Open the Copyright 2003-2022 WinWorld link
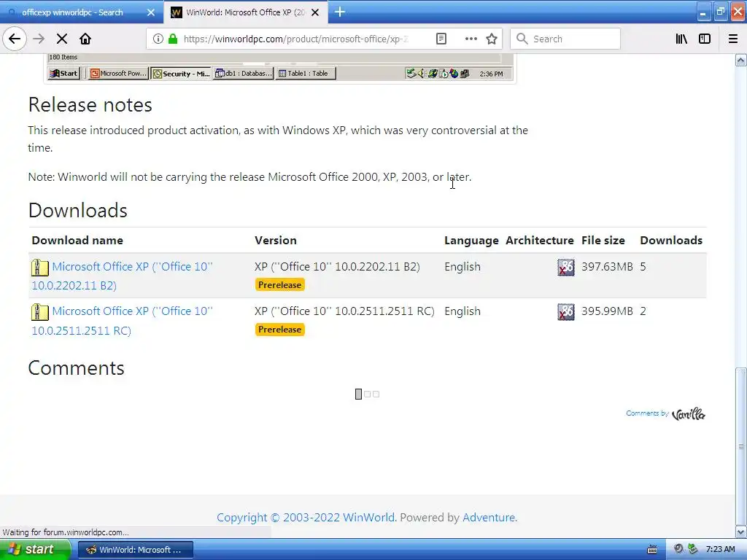Image resolution: width=747 pixels, height=560 pixels. [306, 518]
